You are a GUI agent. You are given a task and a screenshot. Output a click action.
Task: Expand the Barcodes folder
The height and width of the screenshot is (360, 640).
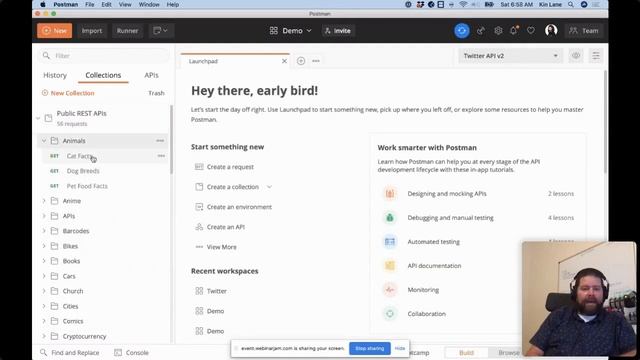[x=44, y=231]
